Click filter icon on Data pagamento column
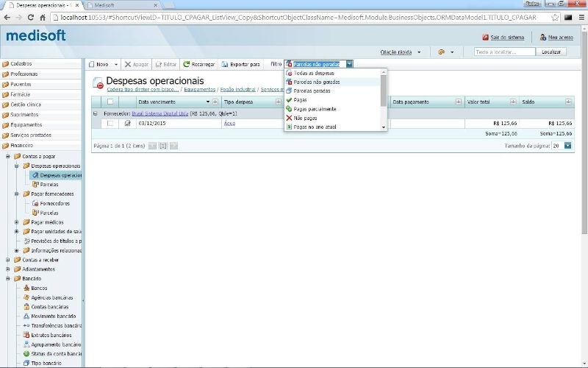The image size is (588, 368). pos(459,102)
